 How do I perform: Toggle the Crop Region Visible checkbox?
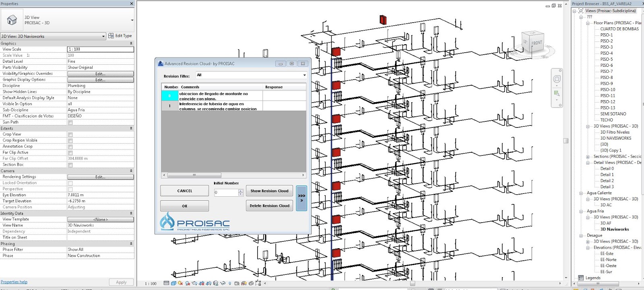pos(70,140)
